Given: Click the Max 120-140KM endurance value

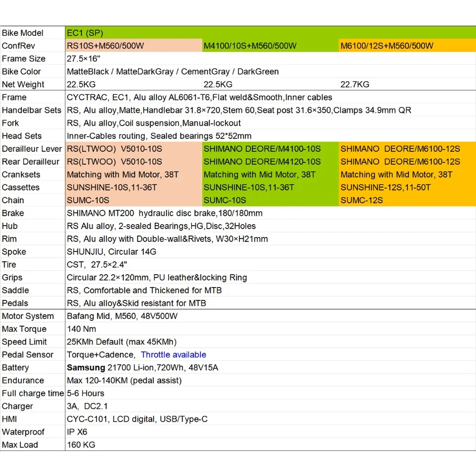Looking at the screenshot, I should coord(124,380).
